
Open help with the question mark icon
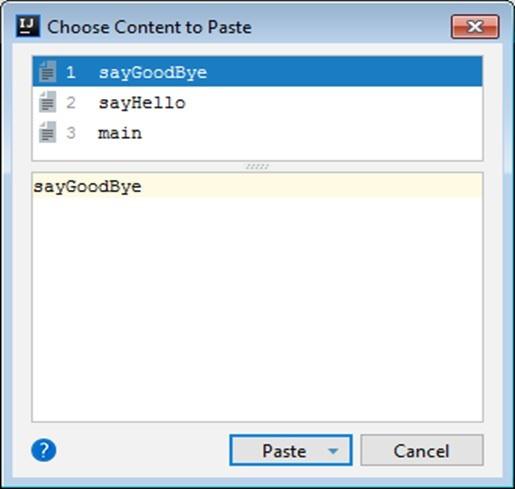point(44,450)
